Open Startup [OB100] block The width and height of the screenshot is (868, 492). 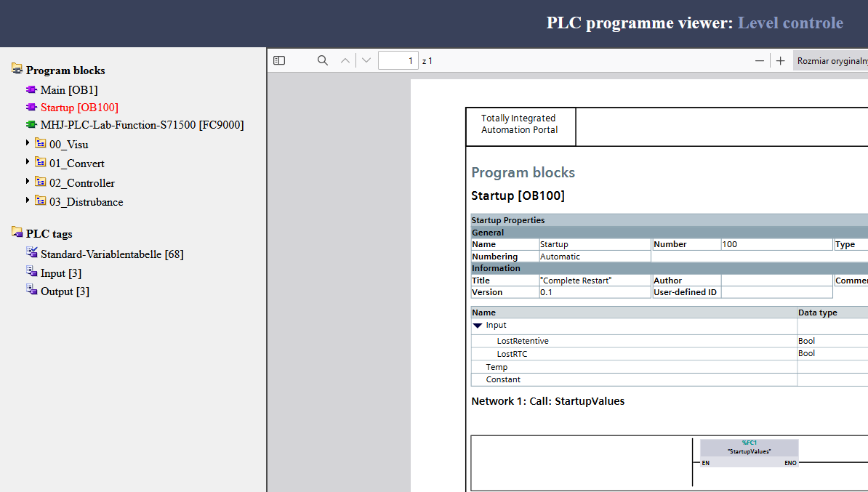79,108
